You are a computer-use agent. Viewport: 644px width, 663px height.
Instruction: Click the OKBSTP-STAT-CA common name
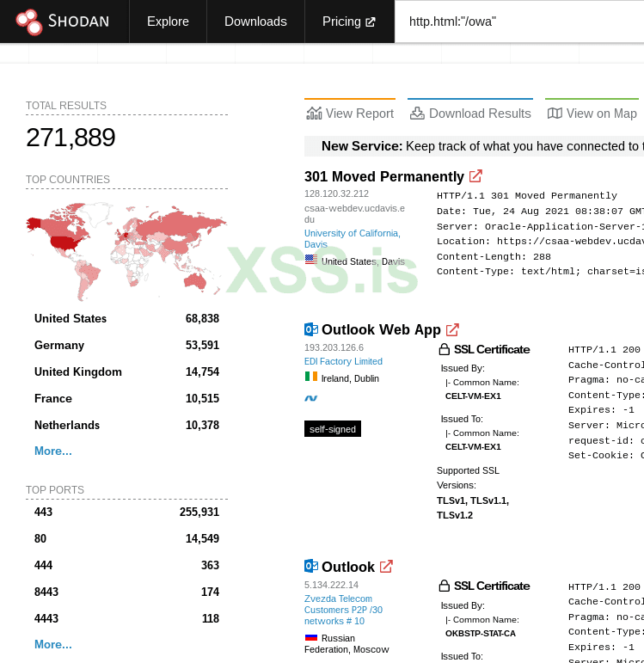[481, 634]
